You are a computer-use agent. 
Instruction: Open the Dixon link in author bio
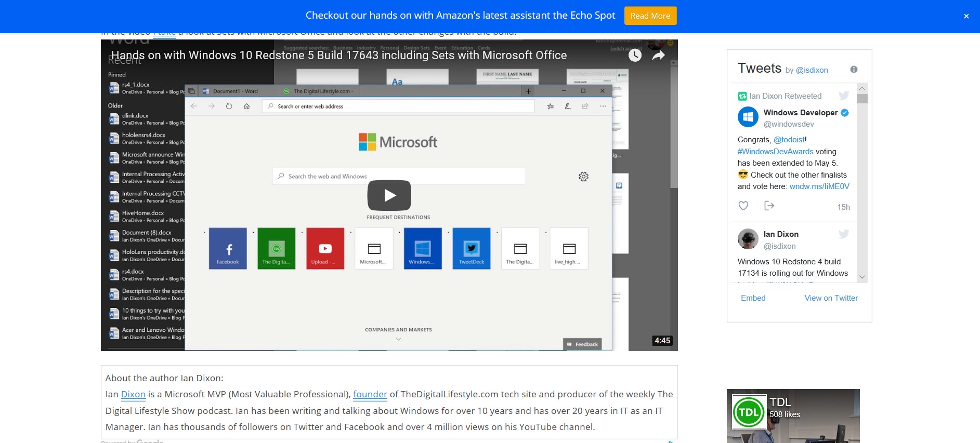[133, 394]
